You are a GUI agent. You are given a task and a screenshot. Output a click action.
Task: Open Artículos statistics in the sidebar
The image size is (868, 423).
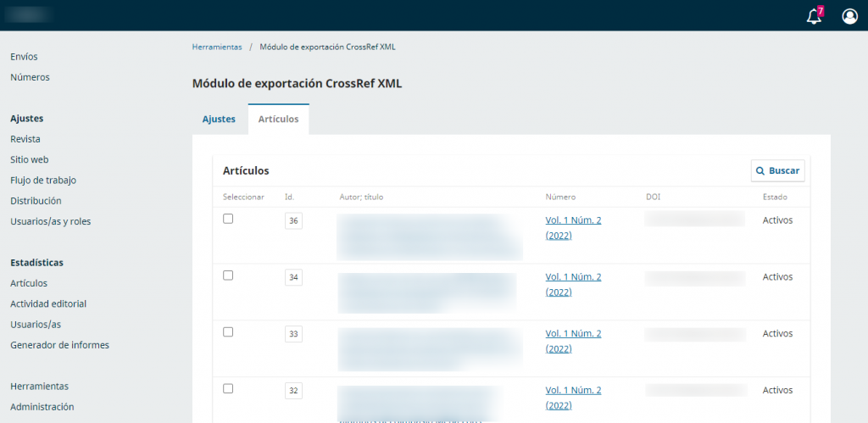tap(29, 283)
